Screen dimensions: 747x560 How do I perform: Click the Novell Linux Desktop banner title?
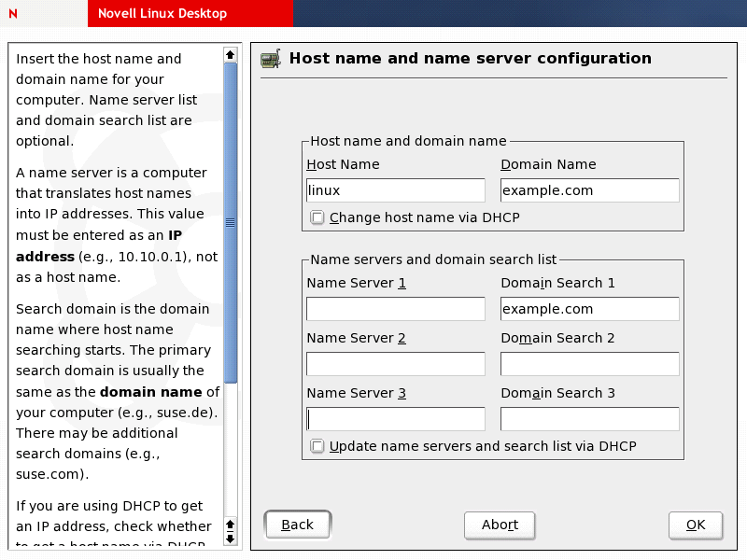click(162, 13)
